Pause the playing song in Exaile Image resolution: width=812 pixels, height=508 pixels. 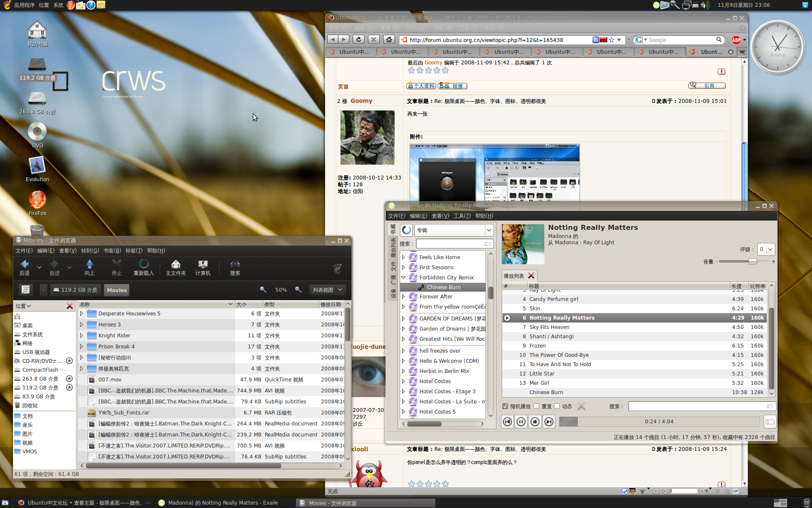point(521,422)
